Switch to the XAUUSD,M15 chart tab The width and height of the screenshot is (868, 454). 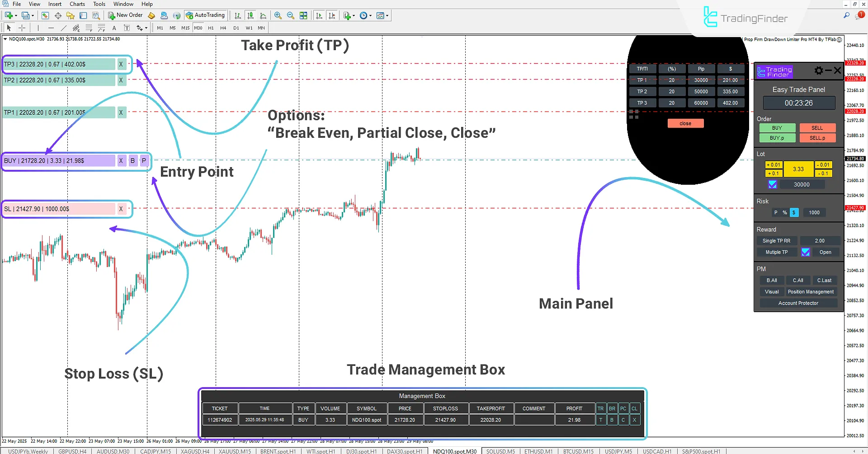pyautogui.click(x=235, y=451)
